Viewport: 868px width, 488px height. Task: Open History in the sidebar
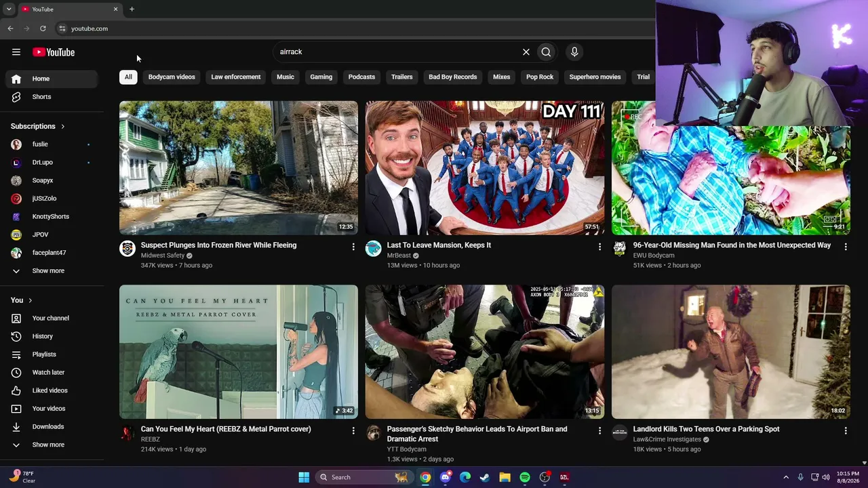click(x=52, y=336)
